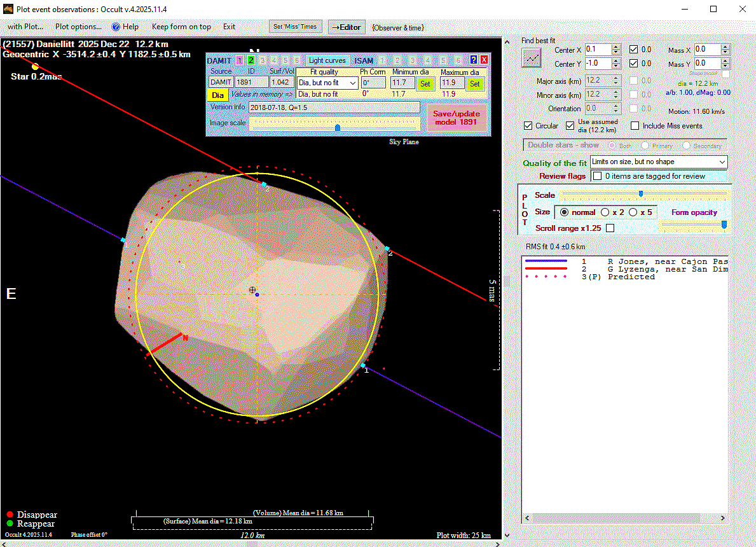756x547 pixels.
Task: Click the Find best fit graph icon
Action: 531,58
